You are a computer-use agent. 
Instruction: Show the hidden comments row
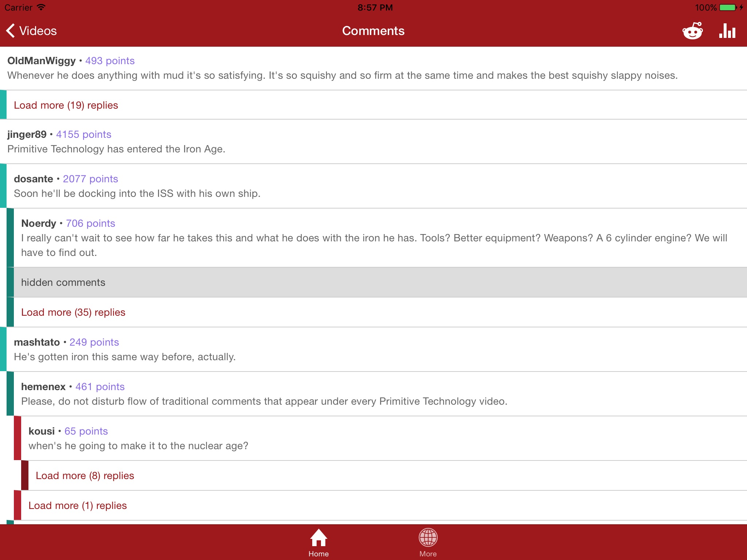tap(63, 283)
